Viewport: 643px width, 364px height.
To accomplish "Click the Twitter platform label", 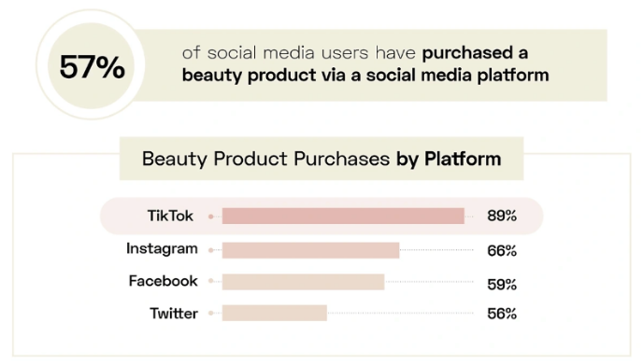I will pos(174,314).
